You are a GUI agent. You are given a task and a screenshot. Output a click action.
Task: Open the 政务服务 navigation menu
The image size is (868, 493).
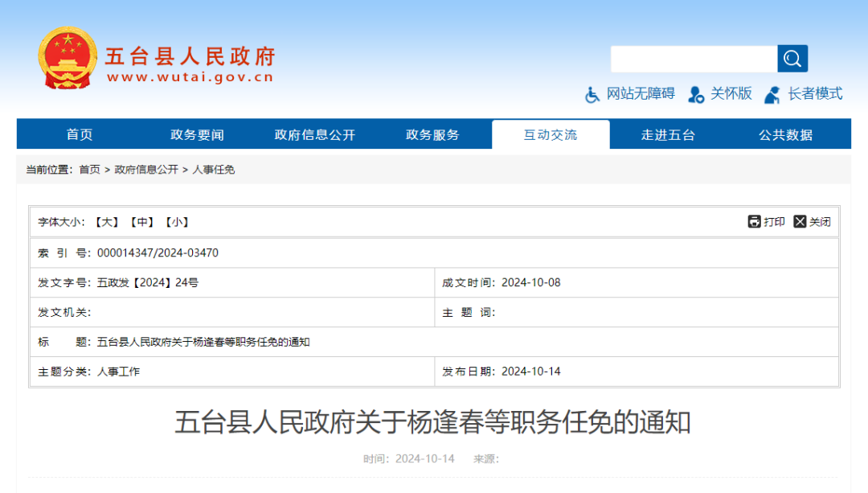(432, 134)
